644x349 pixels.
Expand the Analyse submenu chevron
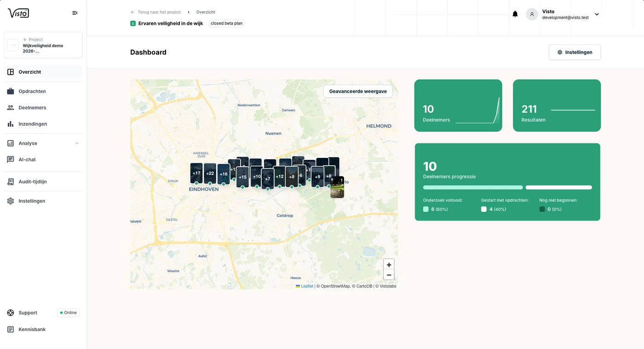pyautogui.click(x=77, y=143)
